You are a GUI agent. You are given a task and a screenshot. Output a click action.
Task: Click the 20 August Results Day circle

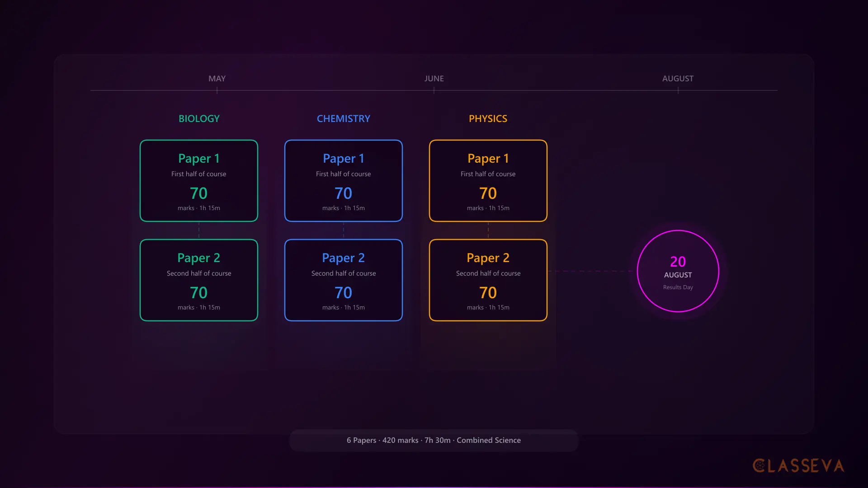click(678, 271)
